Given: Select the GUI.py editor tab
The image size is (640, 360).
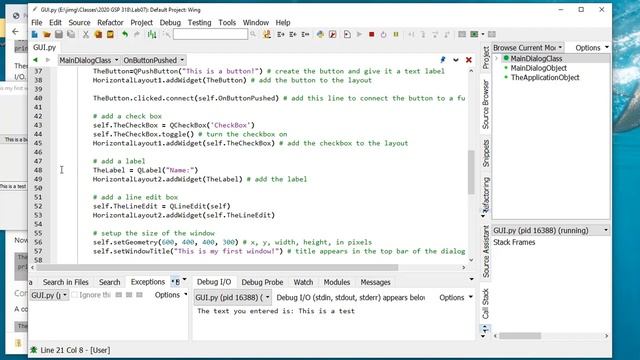Looking at the screenshot, I should pyautogui.click(x=44, y=47).
